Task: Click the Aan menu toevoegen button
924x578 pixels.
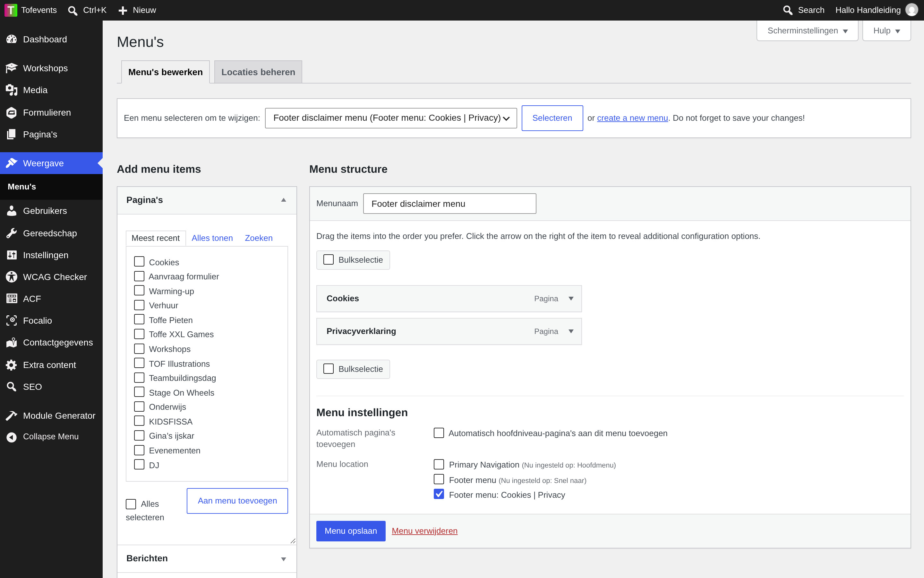Action: (237, 501)
